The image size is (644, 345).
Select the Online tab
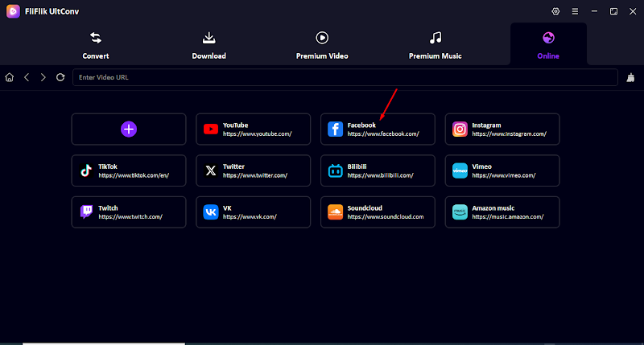tap(548, 44)
